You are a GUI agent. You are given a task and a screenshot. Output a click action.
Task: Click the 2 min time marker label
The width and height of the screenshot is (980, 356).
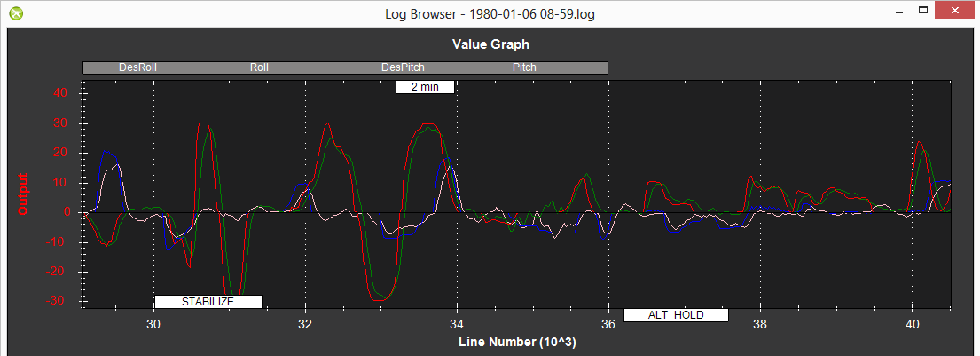coord(426,87)
